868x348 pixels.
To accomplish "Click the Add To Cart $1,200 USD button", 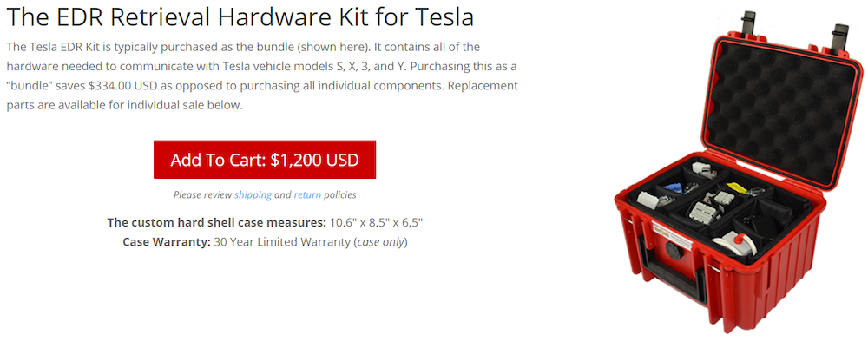I will coord(264,160).
